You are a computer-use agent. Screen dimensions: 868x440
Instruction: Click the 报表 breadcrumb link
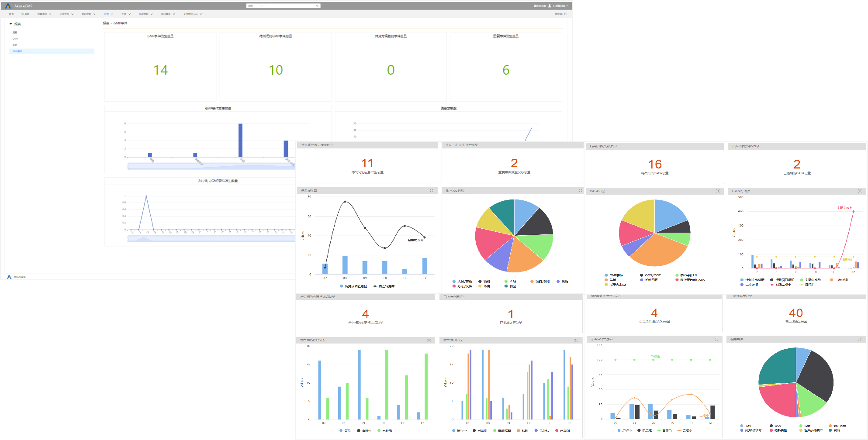(106, 23)
